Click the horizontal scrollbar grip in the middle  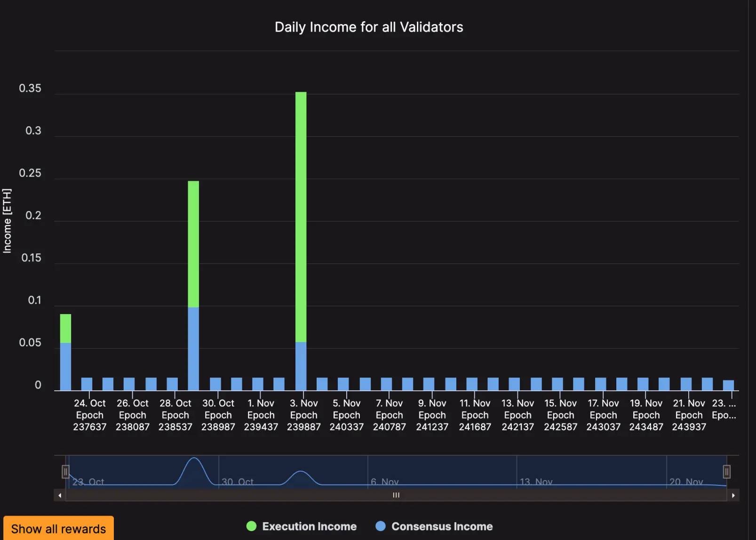pos(396,495)
